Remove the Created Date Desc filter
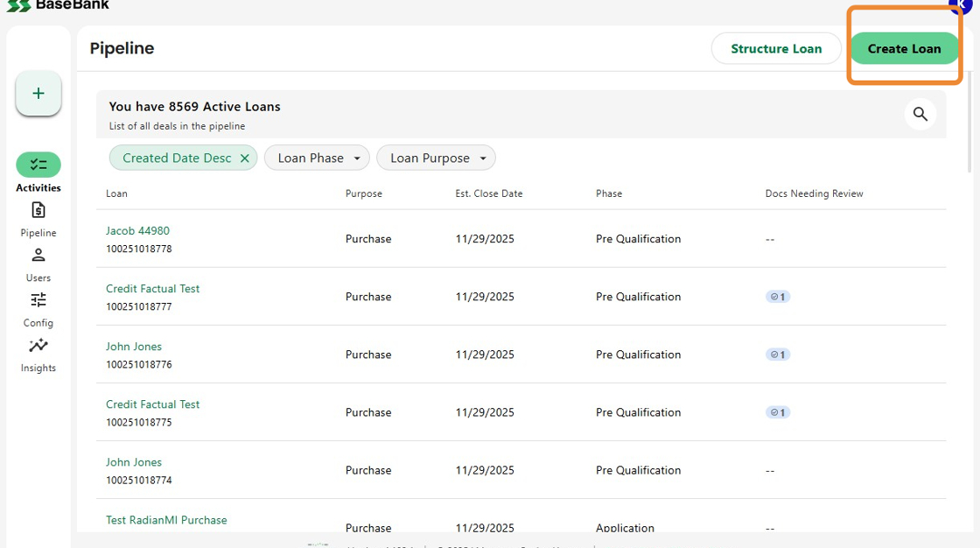This screenshot has height=548, width=980. 245,158
